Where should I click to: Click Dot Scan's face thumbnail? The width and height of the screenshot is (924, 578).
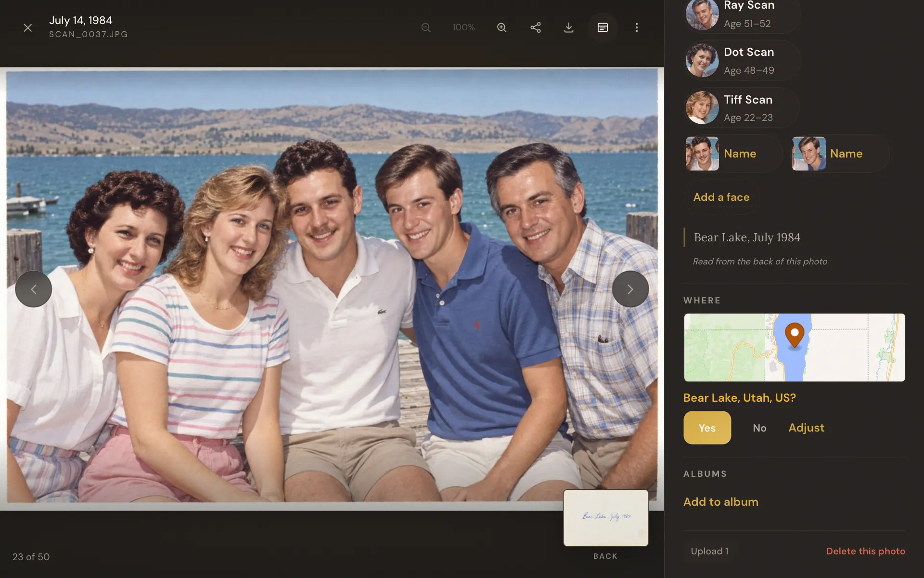pyautogui.click(x=702, y=61)
